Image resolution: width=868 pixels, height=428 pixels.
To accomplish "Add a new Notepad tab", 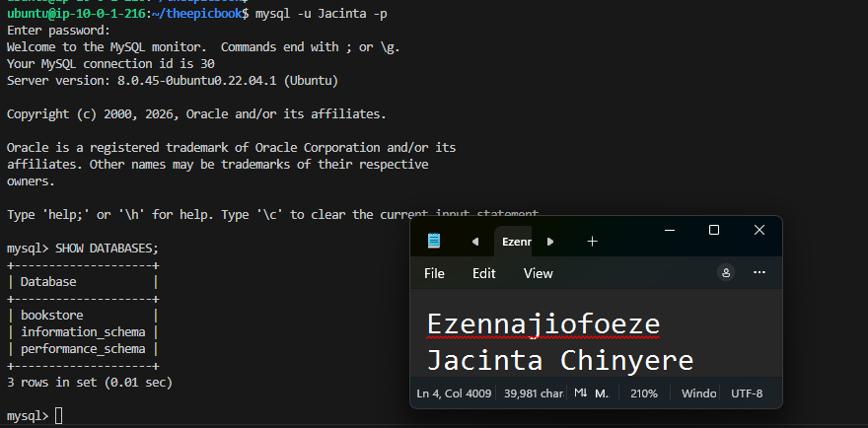I will (x=593, y=242).
